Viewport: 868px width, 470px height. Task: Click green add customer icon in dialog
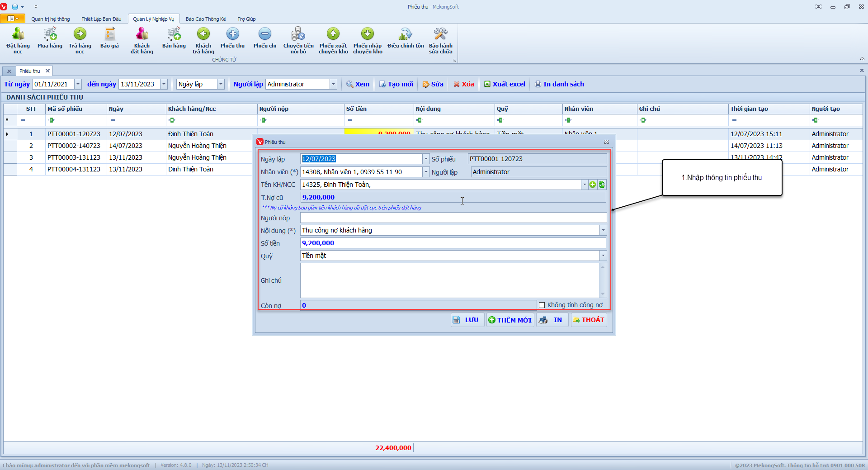click(593, 185)
